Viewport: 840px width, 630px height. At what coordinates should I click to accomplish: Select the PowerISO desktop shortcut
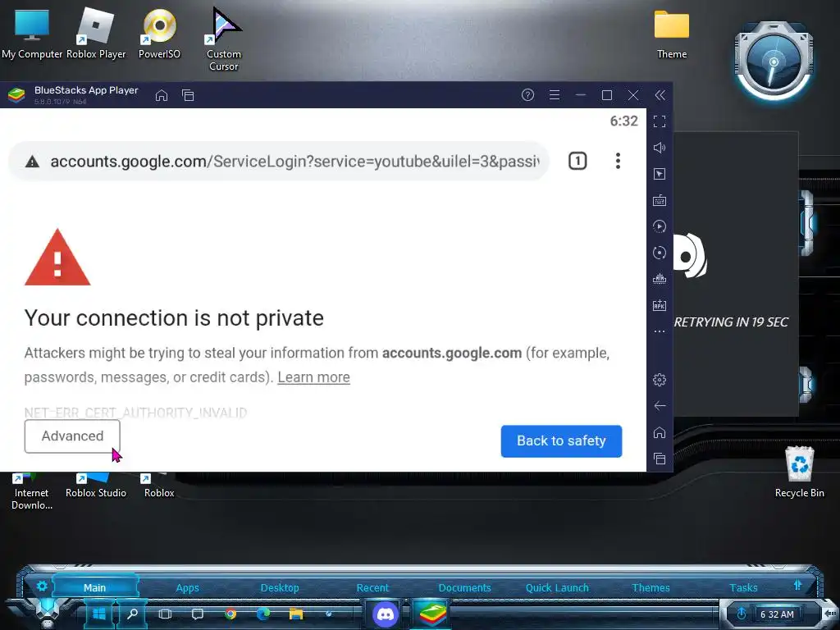[x=159, y=34]
